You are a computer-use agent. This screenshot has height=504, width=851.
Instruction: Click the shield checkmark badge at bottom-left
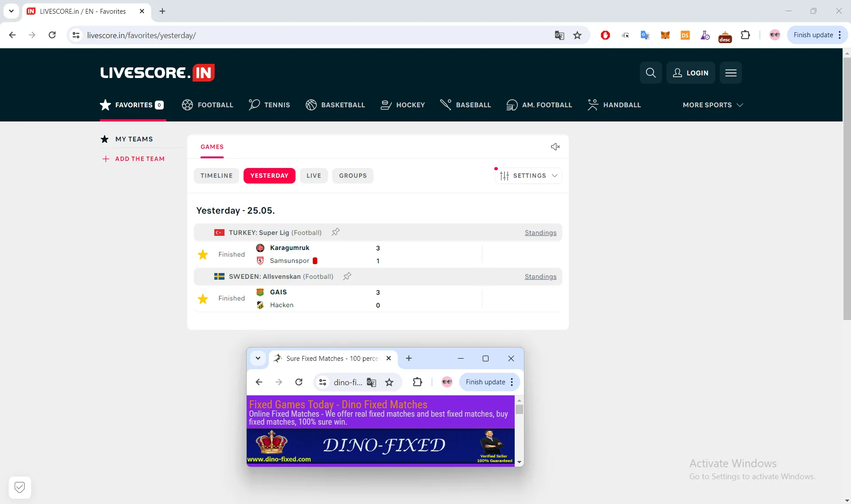(20, 488)
